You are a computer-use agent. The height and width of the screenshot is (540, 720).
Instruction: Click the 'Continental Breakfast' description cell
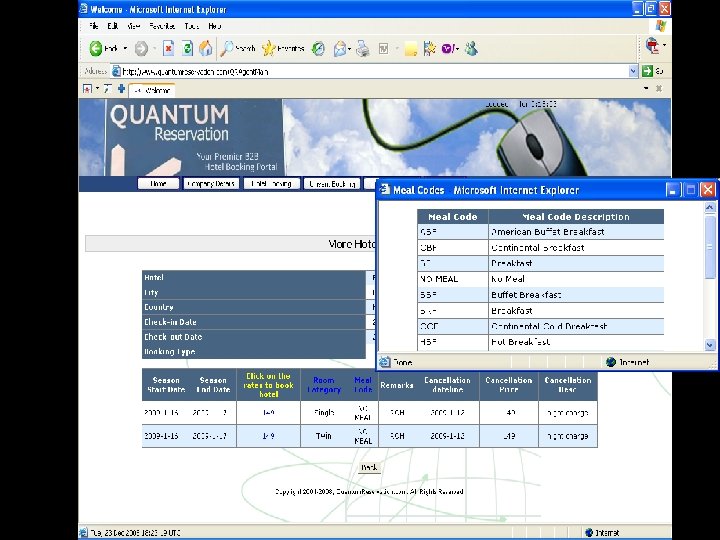pos(576,248)
